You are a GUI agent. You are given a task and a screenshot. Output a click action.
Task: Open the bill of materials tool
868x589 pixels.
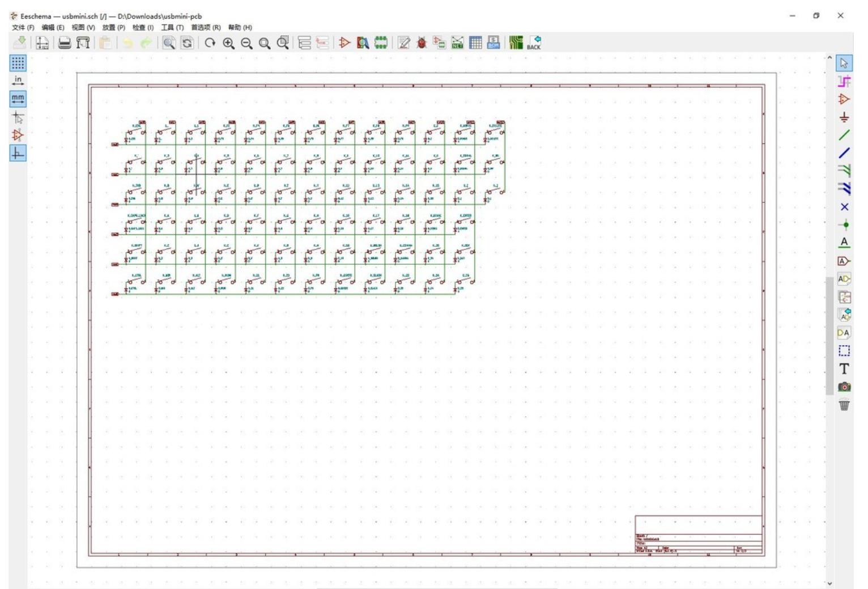pyautogui.click(x=493, y=43)
